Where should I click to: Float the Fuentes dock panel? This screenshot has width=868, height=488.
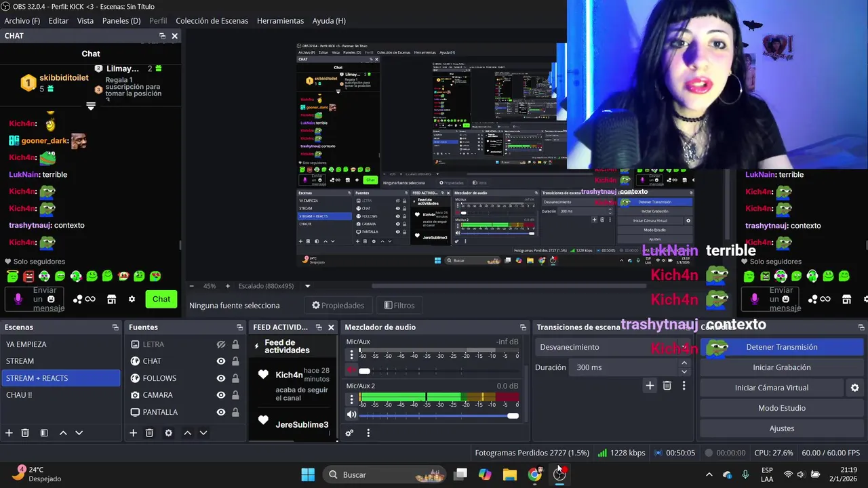[239, 327]
